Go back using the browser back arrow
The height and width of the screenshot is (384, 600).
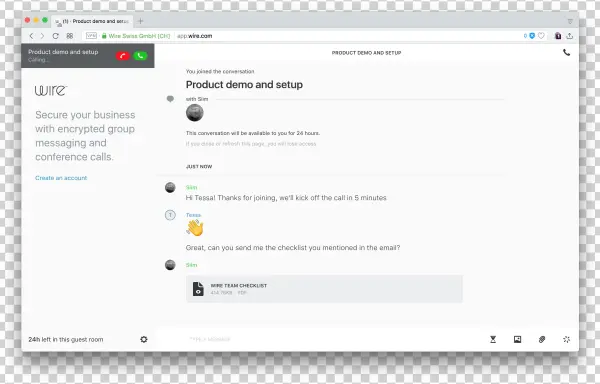(31, 36)
